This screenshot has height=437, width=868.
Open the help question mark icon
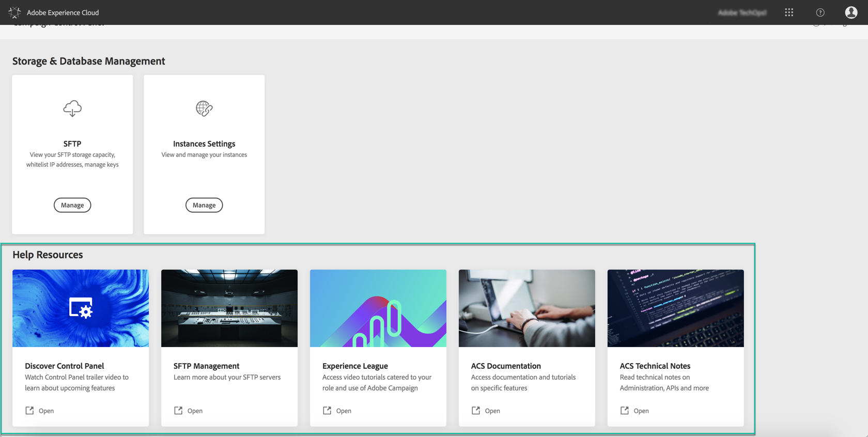click(820, 12)
